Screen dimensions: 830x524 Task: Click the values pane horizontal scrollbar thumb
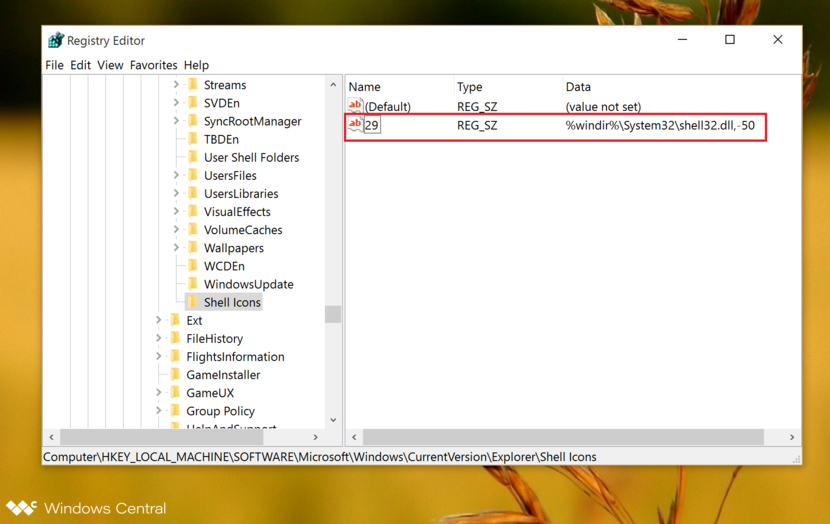coord(563,437)
